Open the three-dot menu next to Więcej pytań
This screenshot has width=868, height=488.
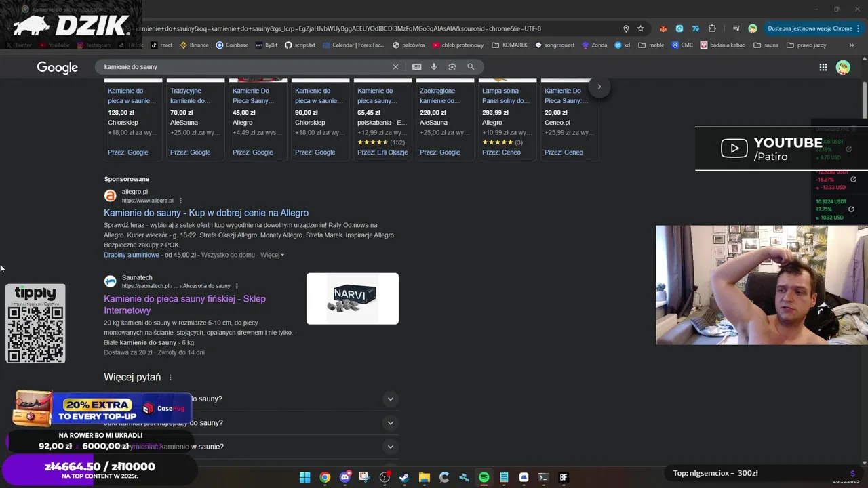tap(170, 378)
